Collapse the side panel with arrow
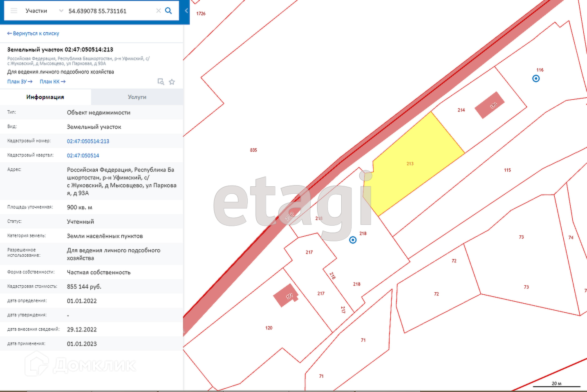 click(186, 11)
